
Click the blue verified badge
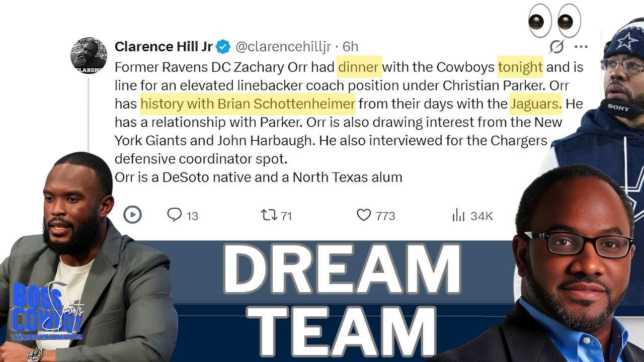coord(223,47)
